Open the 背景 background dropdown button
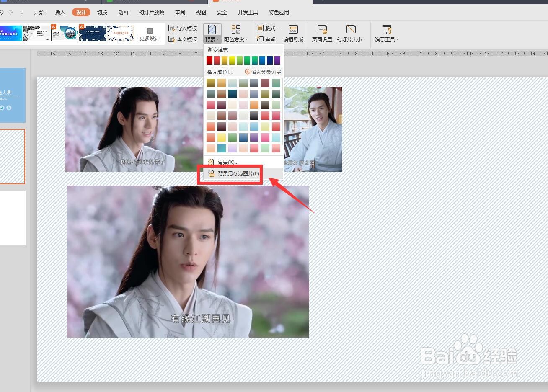Screen dimensions: 548x392 click(x=212, y=34)
